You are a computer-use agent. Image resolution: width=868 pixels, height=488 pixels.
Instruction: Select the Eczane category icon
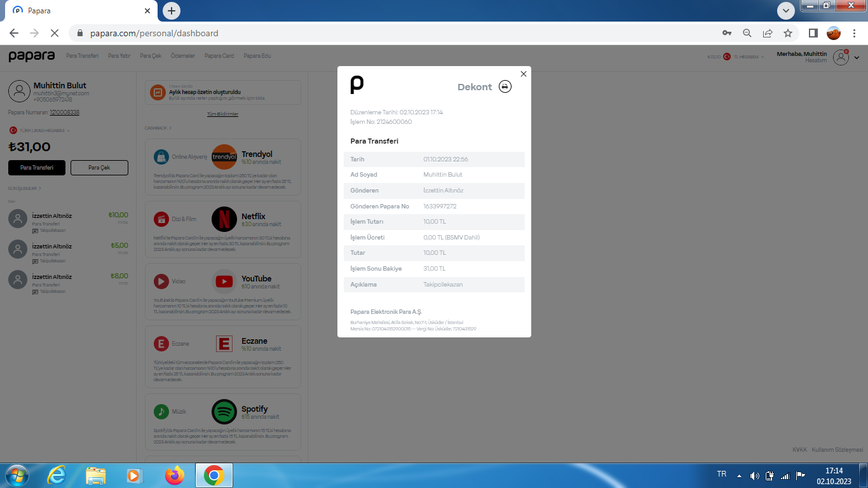(x=161, y=344)
